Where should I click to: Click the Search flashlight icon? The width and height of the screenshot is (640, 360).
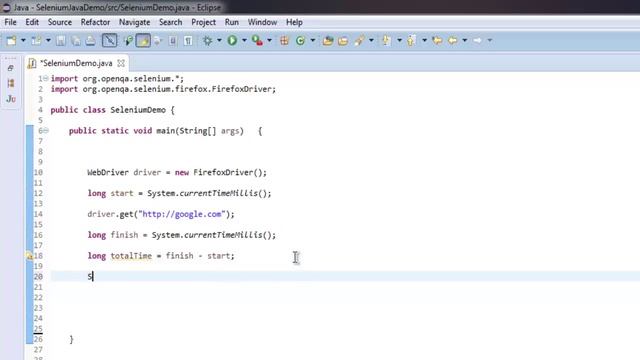click(359, 40)
